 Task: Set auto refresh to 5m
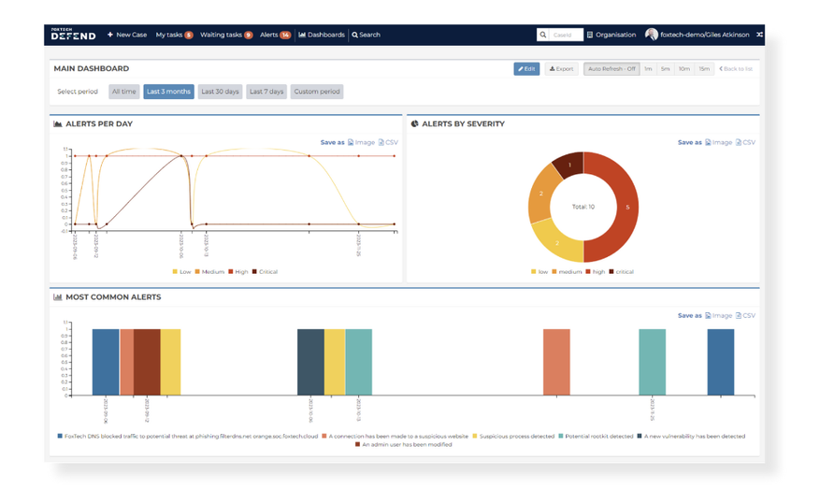(x=665, y=68)
